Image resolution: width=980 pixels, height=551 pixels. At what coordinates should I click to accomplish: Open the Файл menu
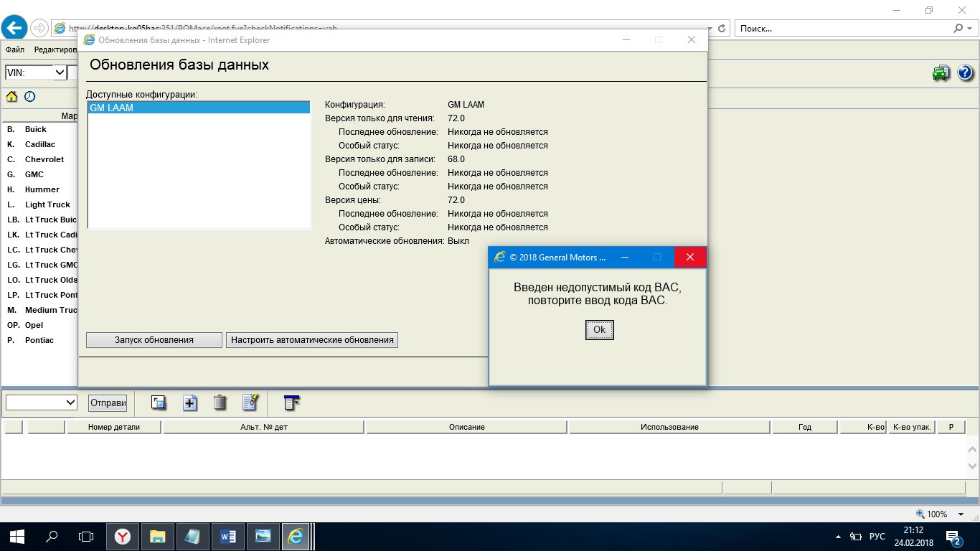point(15,50)
